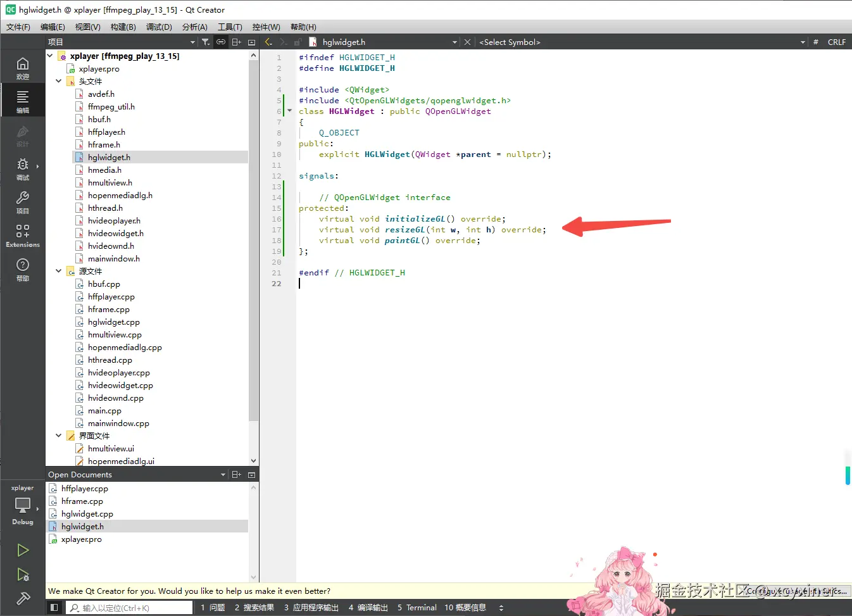Open the Help (帮助) mode
This screenshot has width=852, height=616.
[x=23, y=270]
